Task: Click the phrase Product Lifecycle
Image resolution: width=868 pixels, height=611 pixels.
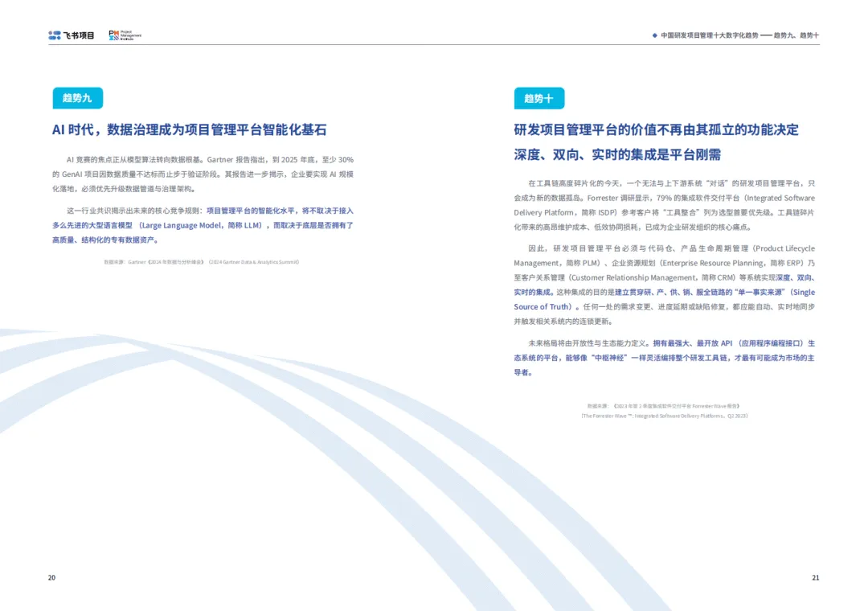Action: pyautogui.click(x=784, y=248)
